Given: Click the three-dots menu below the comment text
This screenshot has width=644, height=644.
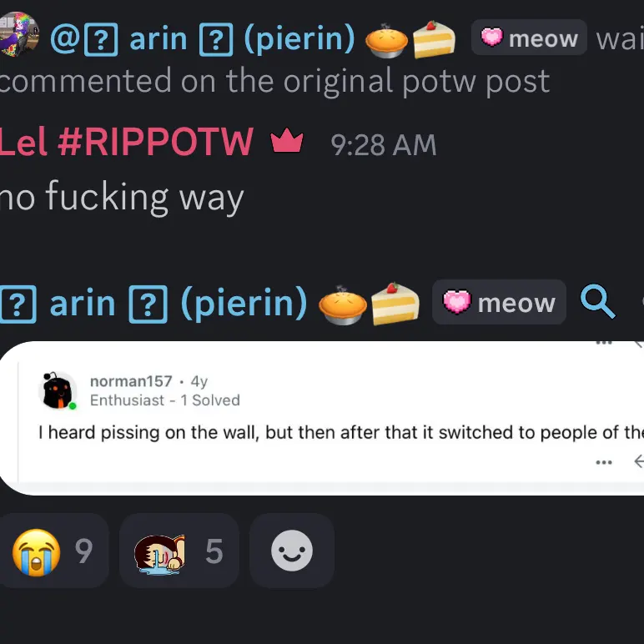Looking at the screenshot, I should (x=604, y=462).
